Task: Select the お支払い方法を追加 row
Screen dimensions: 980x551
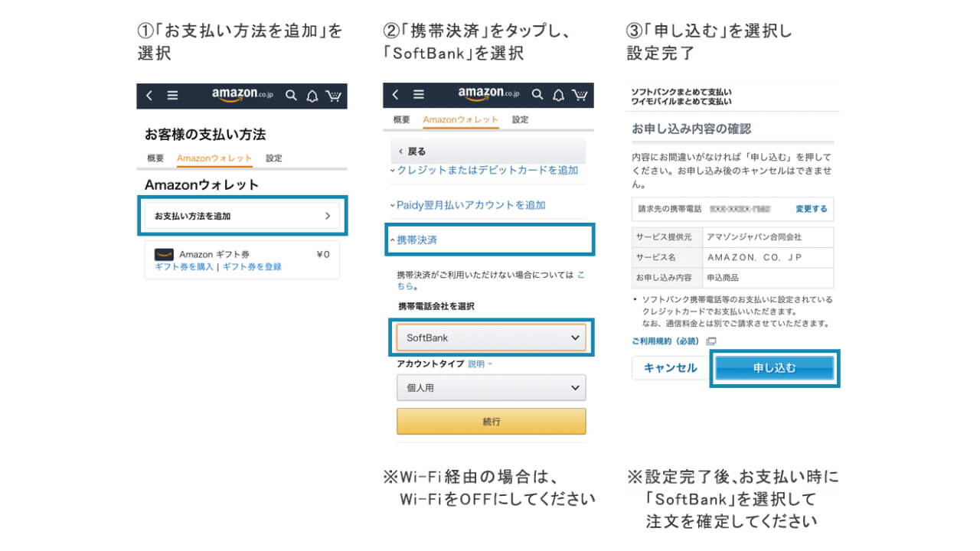Action: [242, 216]
